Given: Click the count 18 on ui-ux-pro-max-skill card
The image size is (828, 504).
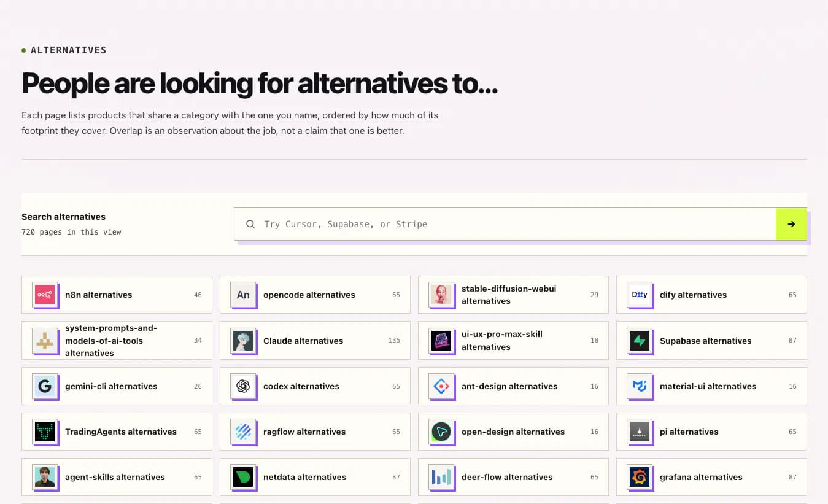Looking at the screenshot, I should [594, 340].
